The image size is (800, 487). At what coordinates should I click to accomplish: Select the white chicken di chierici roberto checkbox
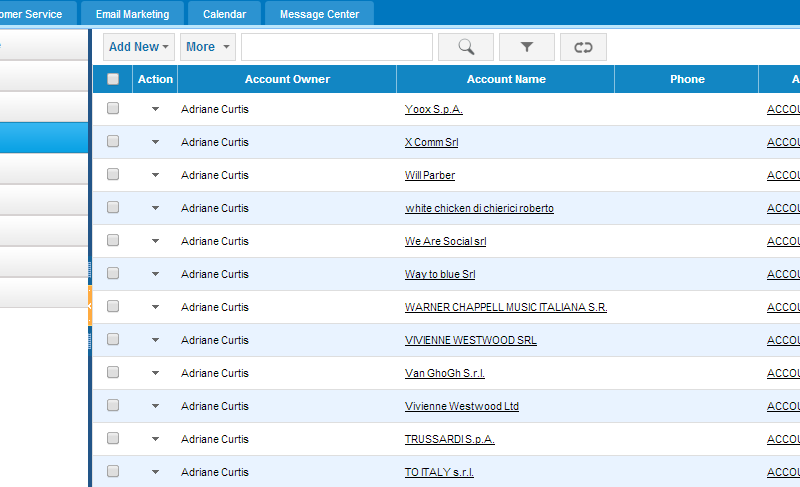click(x=113, y=207)
